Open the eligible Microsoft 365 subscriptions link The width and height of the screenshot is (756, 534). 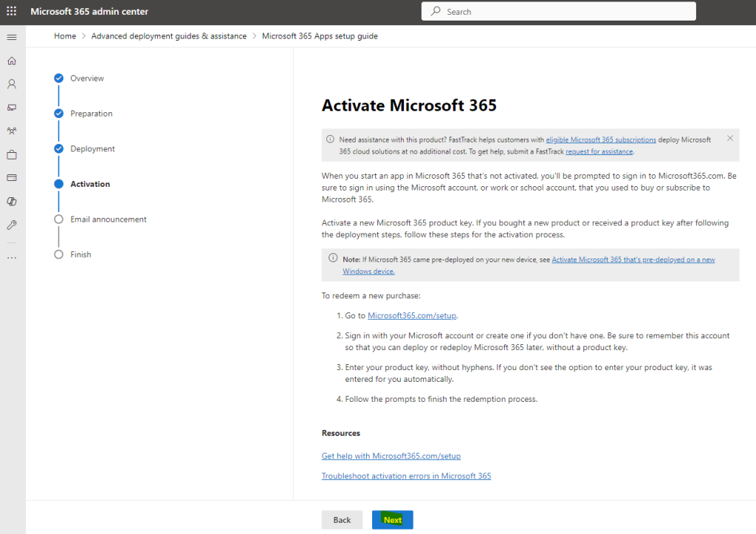[x=601, y=140]
